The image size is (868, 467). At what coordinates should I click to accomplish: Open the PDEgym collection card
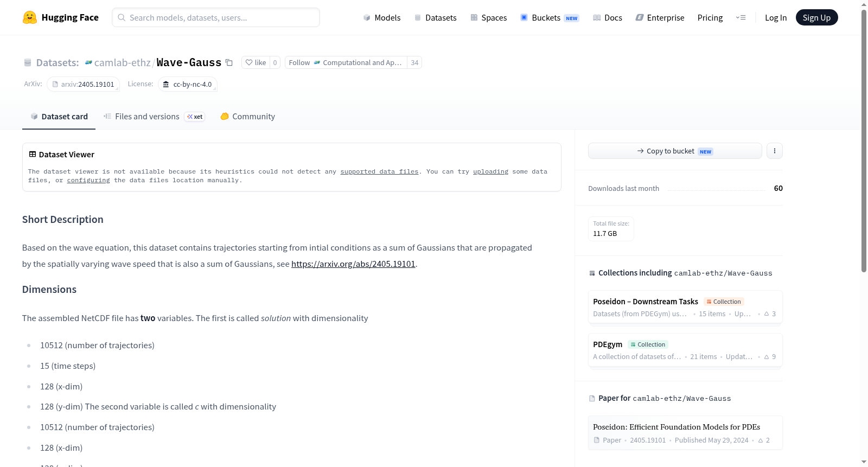[x=685, y=350]
